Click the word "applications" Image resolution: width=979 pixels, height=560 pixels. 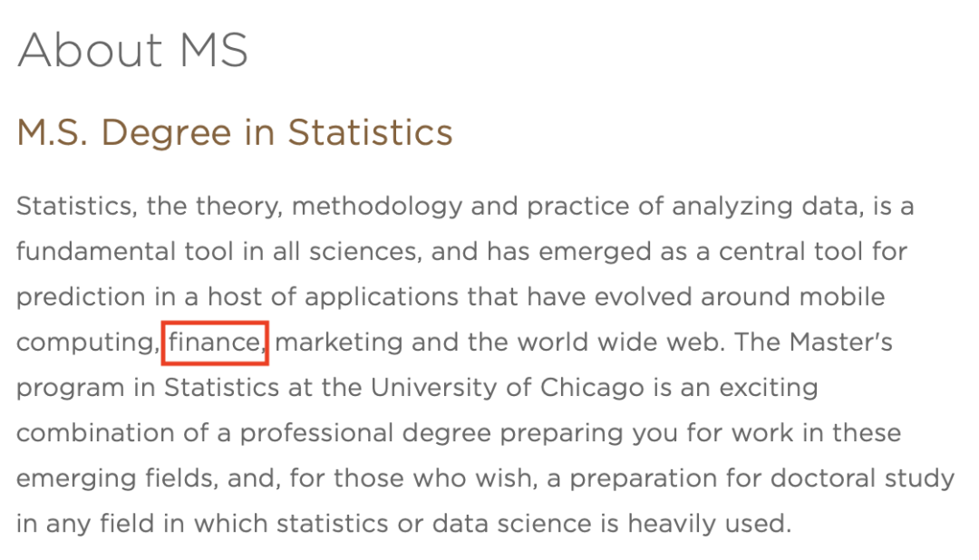click(382, 298)
